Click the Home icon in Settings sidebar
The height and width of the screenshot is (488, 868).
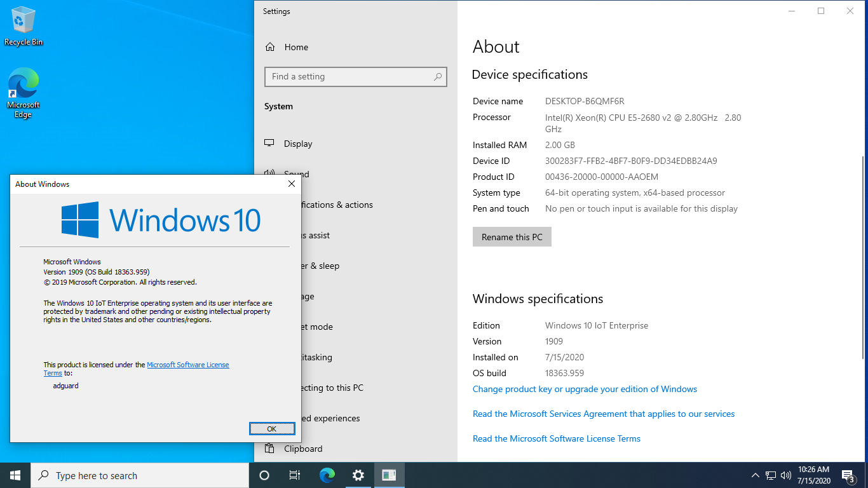270,47
